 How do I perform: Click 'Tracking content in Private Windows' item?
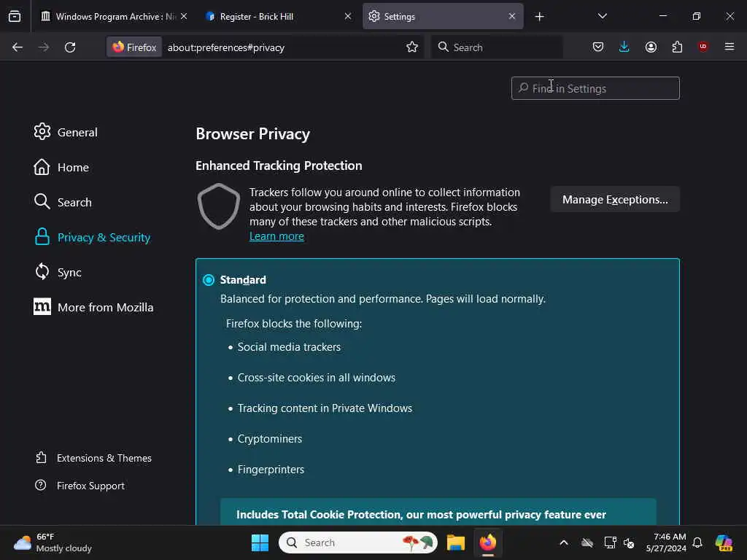click(x=325, y=408)
